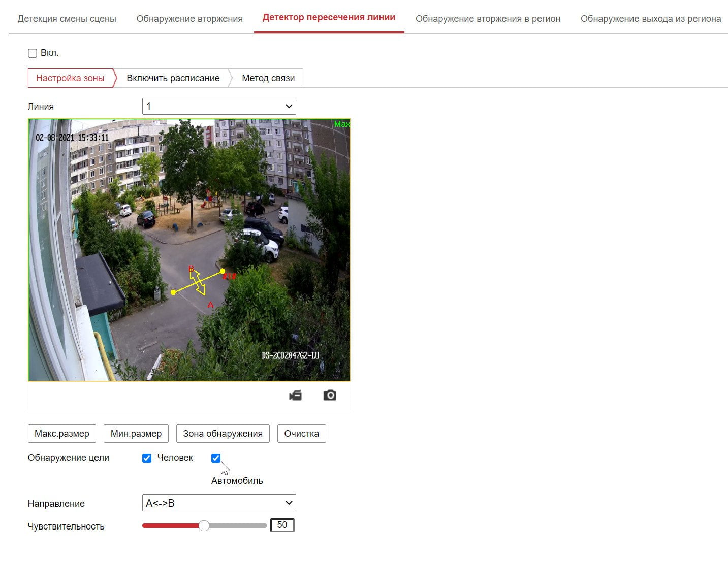Open Обнаружение выхода из региона tab
The image size is (728, 562).
pos(651,19)
